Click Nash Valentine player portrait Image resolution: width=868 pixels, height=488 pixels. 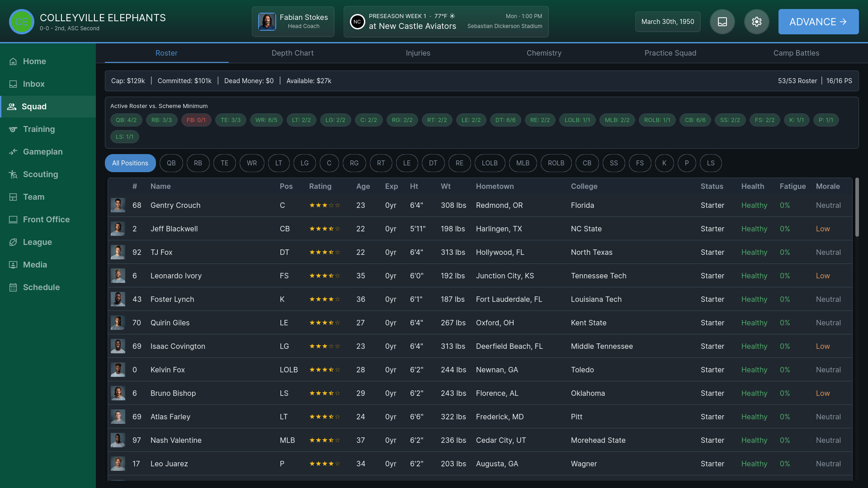pyautogui.click(x=118, y=440)
